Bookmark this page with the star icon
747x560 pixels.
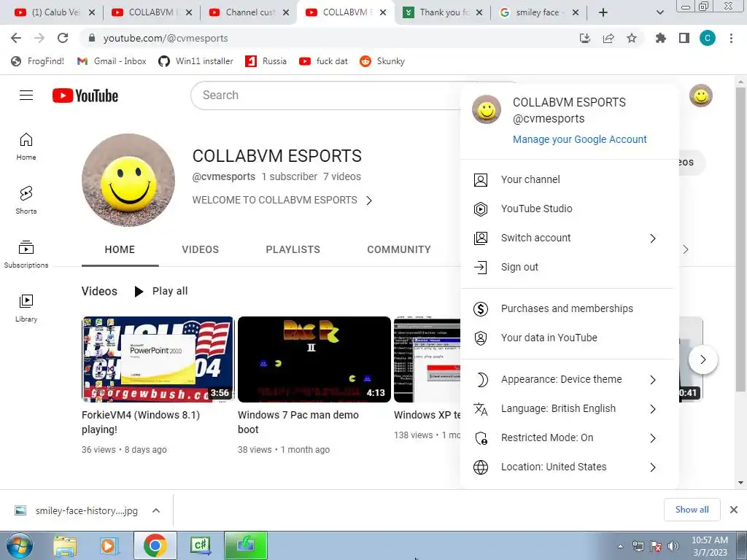point(632,38)
